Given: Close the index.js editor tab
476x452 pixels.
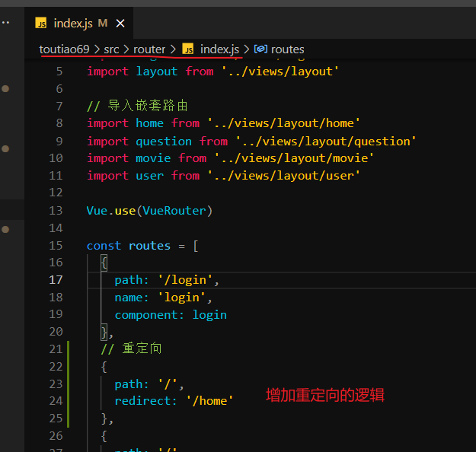Looking at the screenshot, I should click(120, 24).
